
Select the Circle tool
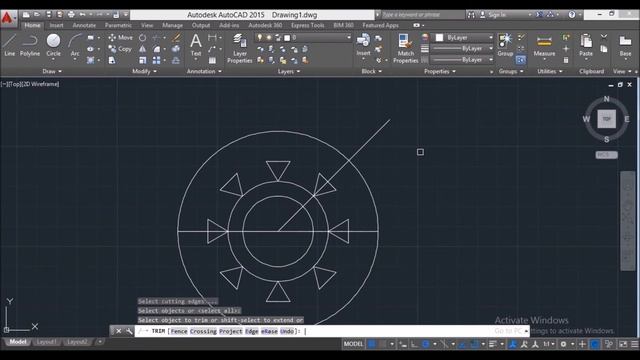click(53, 45)
